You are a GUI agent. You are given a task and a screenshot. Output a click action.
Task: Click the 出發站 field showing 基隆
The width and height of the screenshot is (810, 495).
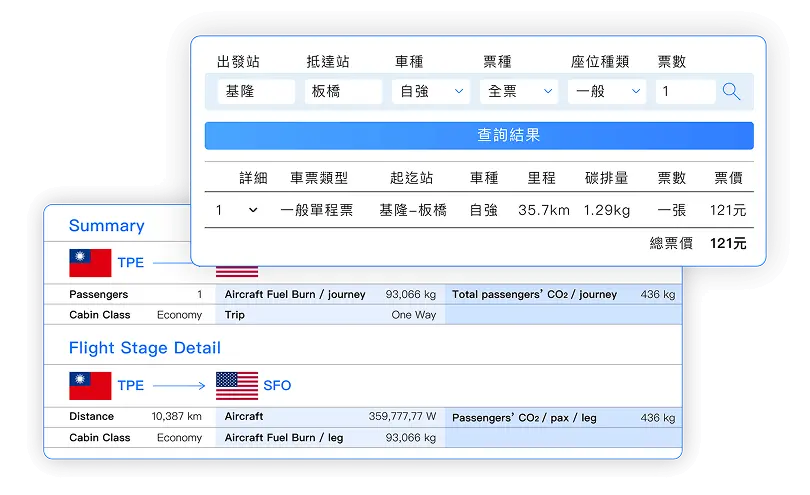pos(256,91)
